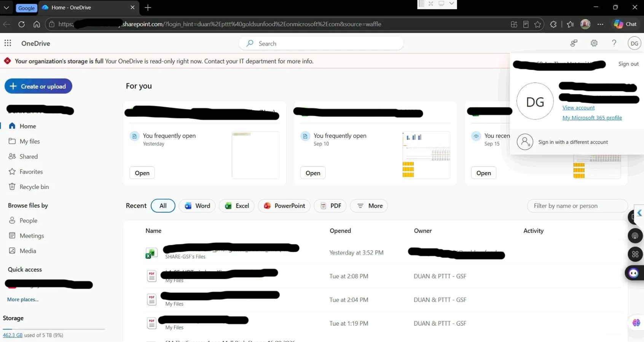Open the DG account manager avatar

[634, 43]
